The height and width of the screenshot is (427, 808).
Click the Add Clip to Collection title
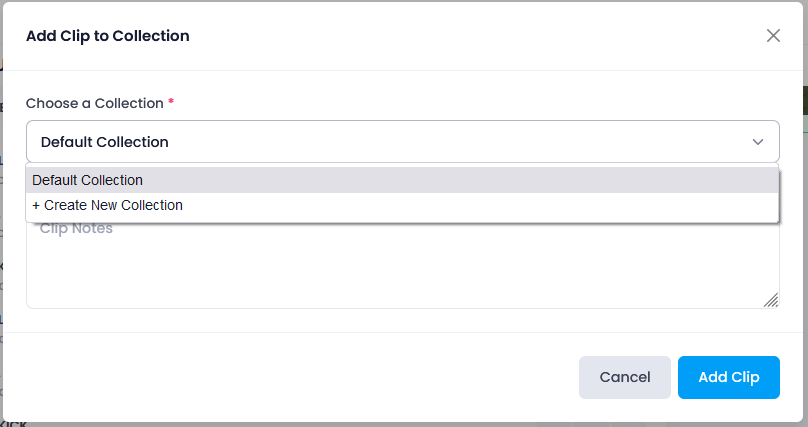tap(108, 36)
